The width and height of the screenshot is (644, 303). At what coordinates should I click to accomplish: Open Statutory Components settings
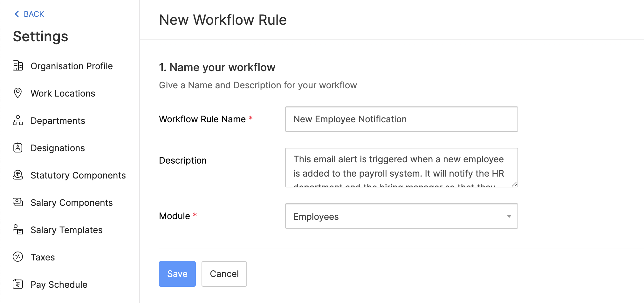click(x=78, y=175)
